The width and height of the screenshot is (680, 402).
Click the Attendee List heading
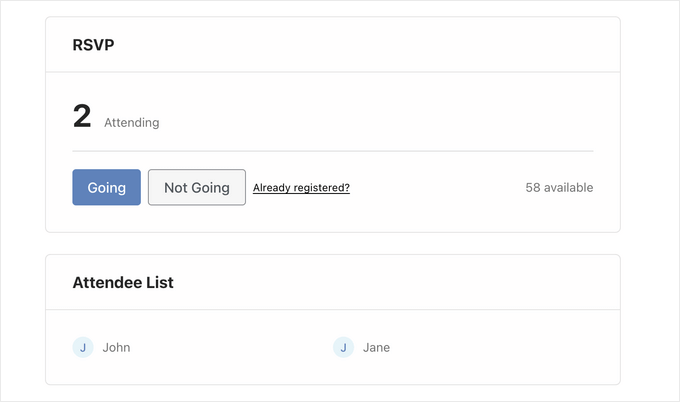click(x=123, y=283)
